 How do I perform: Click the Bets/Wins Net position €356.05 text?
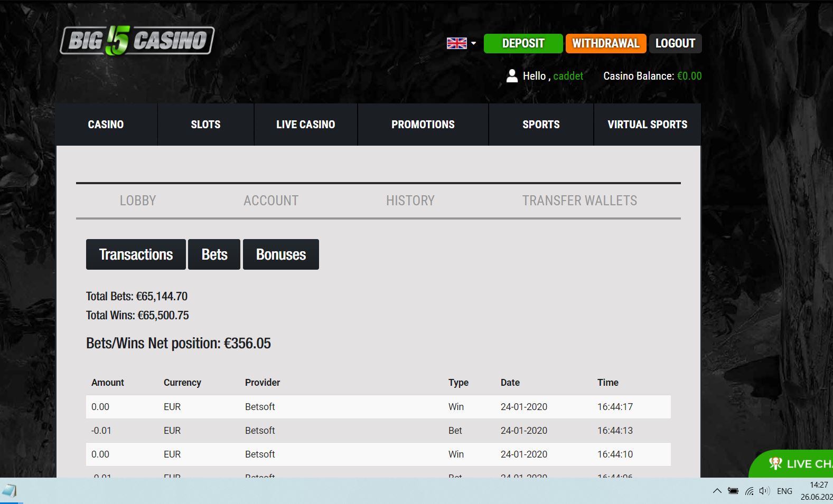tap(179, 344)
